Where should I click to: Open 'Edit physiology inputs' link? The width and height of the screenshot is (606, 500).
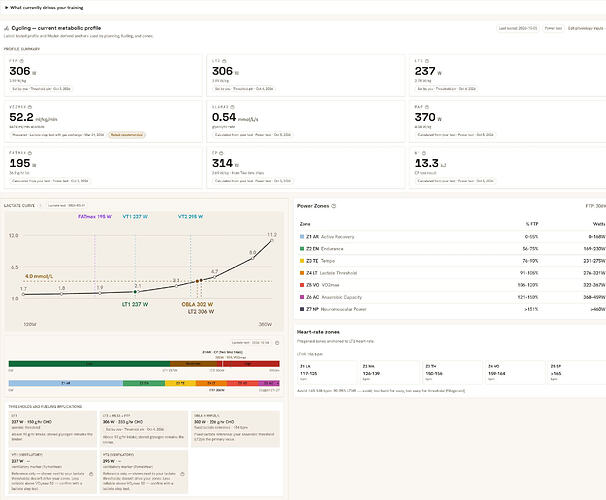pyautogui.click(x=586, y=28)
